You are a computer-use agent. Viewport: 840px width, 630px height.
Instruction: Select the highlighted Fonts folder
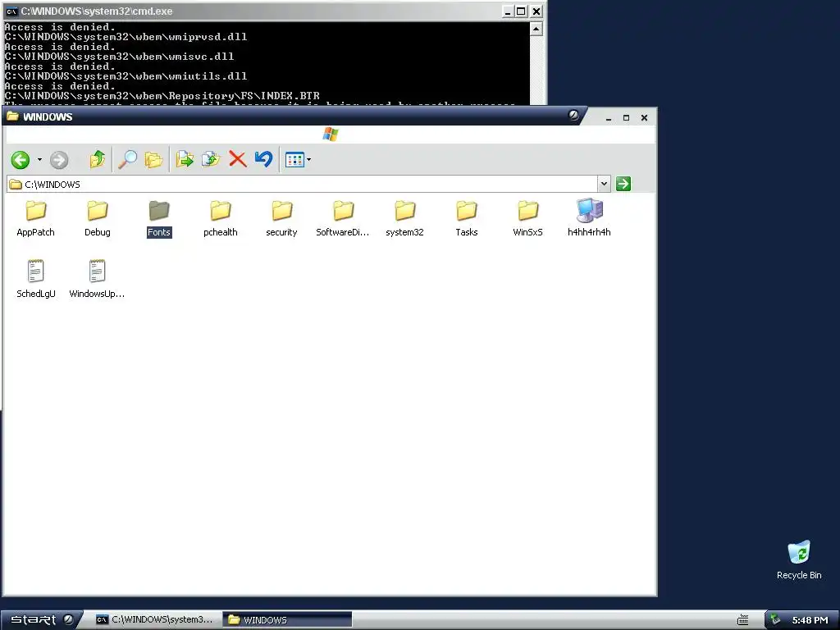click(x=159, y=218)
